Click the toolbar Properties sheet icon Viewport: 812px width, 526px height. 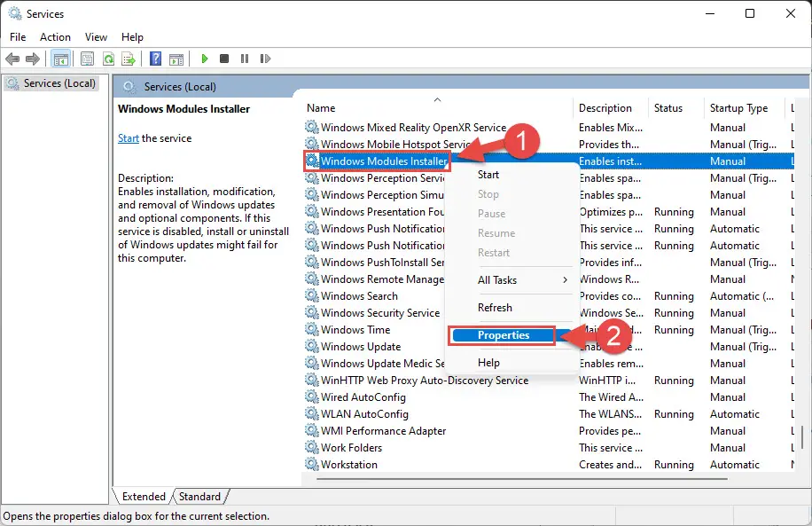point(88,59)
